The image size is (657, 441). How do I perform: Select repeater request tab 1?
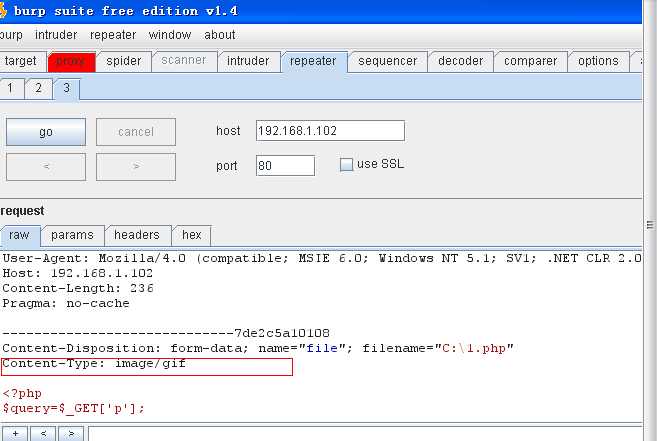pos(10,88)
